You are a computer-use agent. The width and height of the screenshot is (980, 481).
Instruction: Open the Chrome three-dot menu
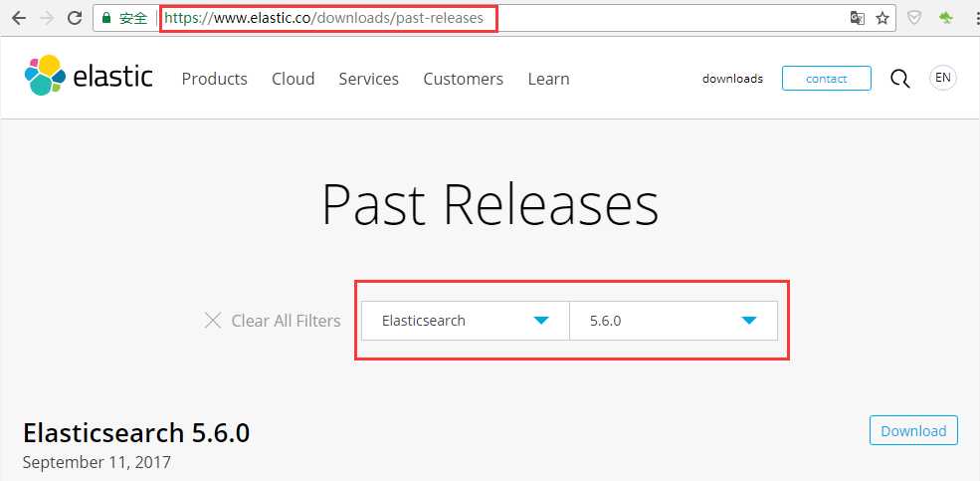tap(975, 18)
